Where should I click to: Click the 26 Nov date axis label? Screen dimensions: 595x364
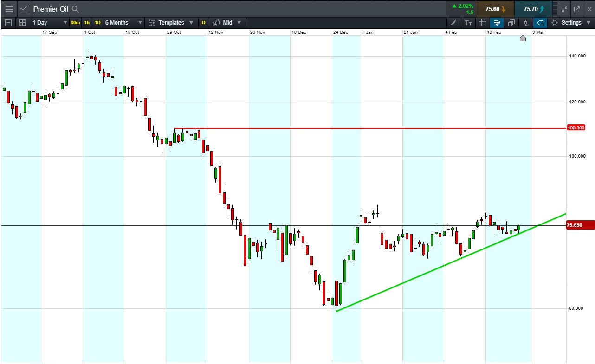click(x=258, y=32)
